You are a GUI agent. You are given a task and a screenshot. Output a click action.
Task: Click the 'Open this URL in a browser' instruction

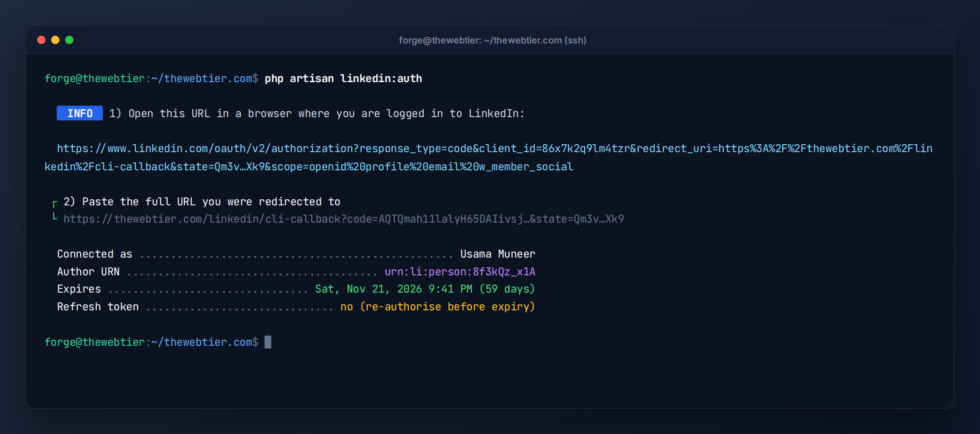point(317,113)
